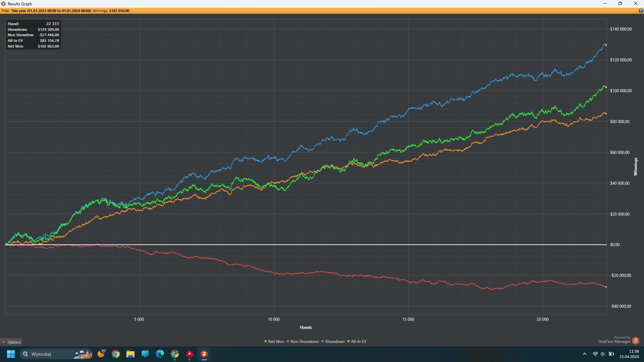Open the help icon in the filter bar

(x=641, y=11)
